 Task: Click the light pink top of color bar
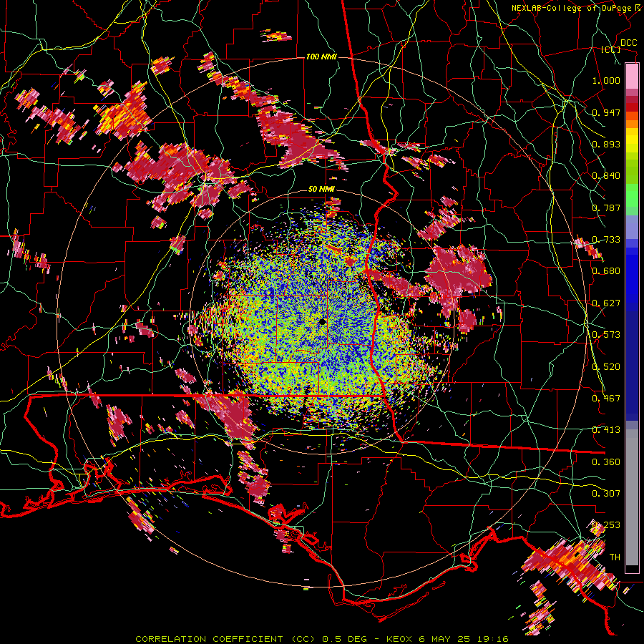tap(632, 76)
